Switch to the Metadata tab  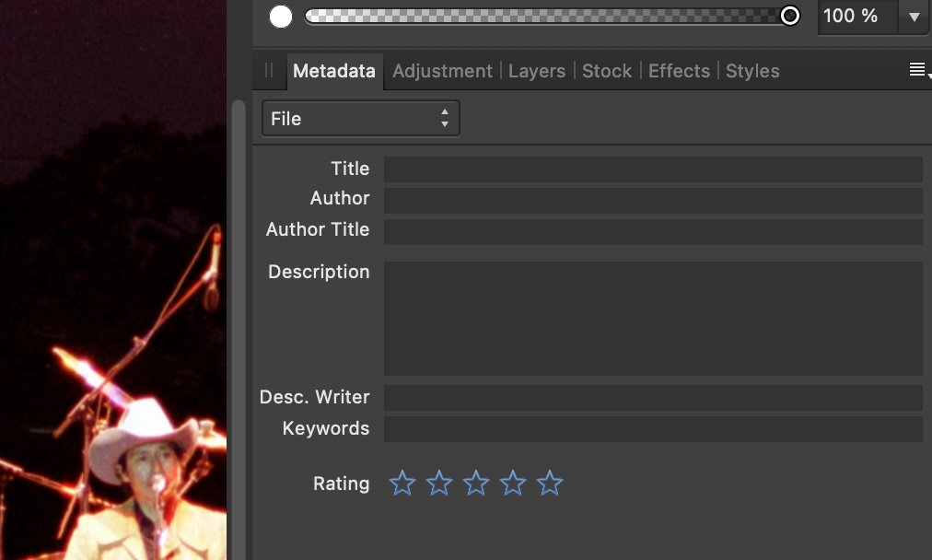[x=334, y=71]
